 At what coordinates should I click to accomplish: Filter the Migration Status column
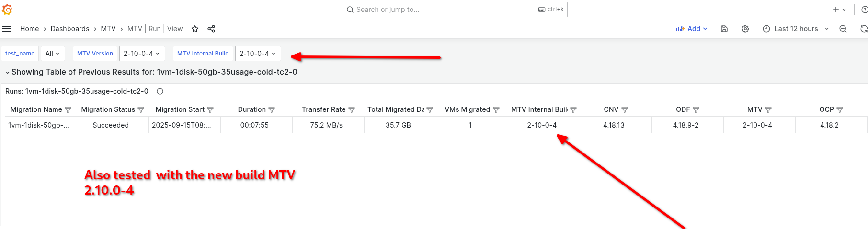coord(141,110)
